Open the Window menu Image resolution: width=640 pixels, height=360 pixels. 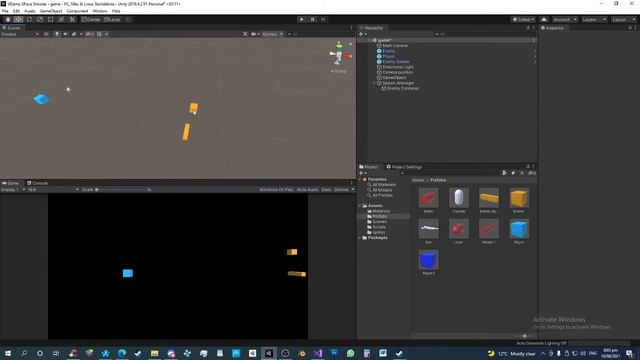point(100,11)
